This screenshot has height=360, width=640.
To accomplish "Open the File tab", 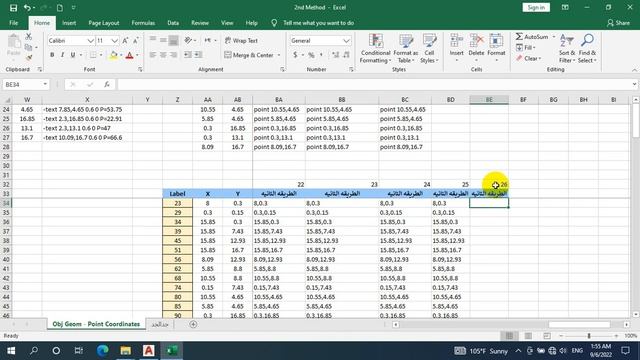I will (x=13, y=23).
